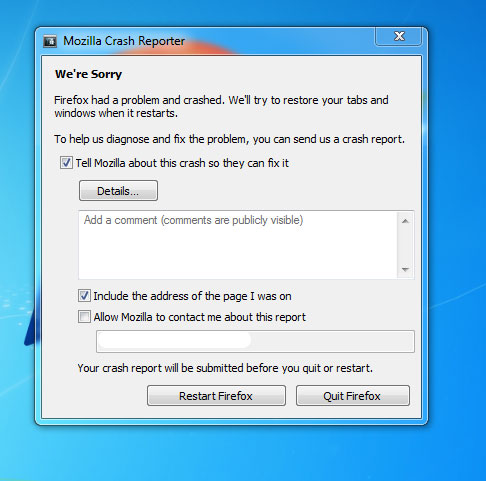Screen dimensions: 486x481
Task: Click the comment box scroll up arrow
Action: (405, 221)
